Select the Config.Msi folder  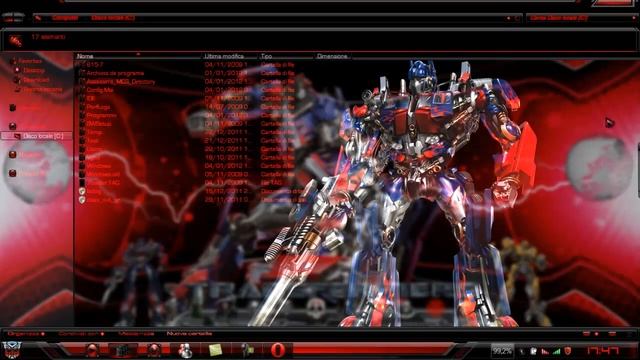[x=100, y=90]
